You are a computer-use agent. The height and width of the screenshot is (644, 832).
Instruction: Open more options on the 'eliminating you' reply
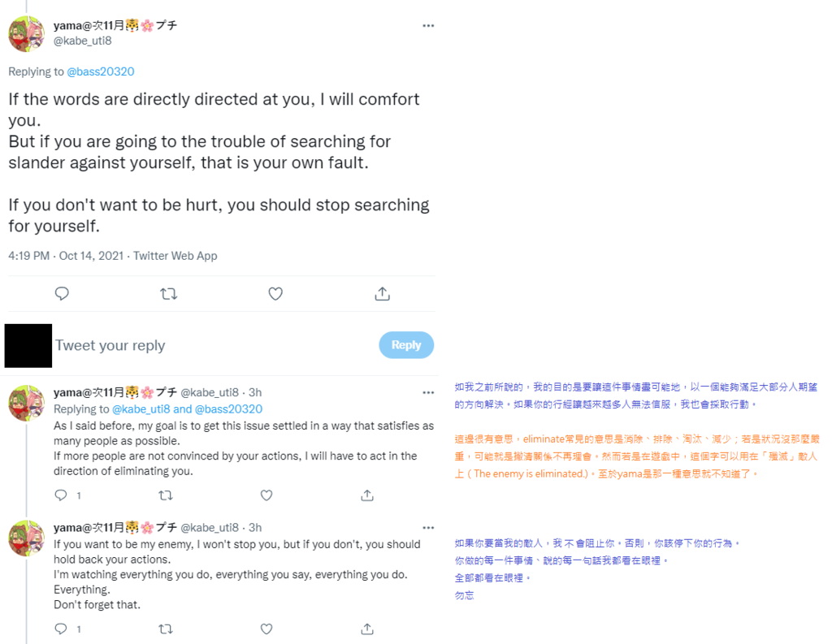pyautogui.click(x=428, y=392)
